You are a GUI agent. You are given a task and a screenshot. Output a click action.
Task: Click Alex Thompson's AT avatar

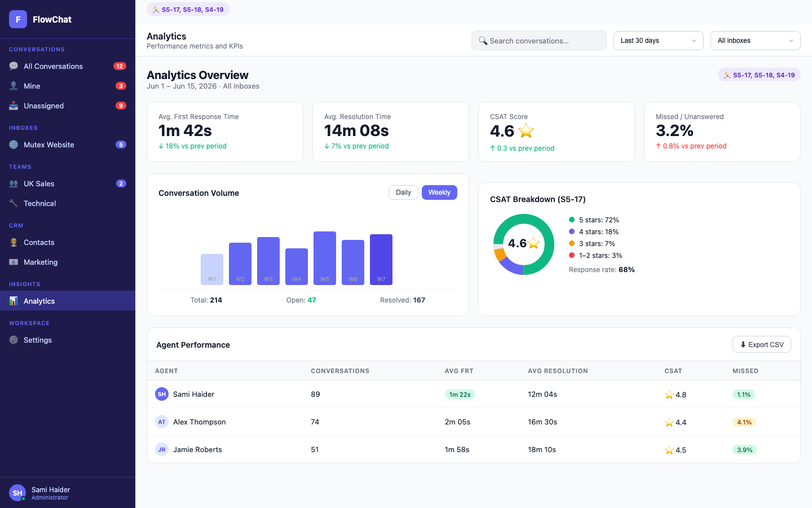(x=162, y=422)
